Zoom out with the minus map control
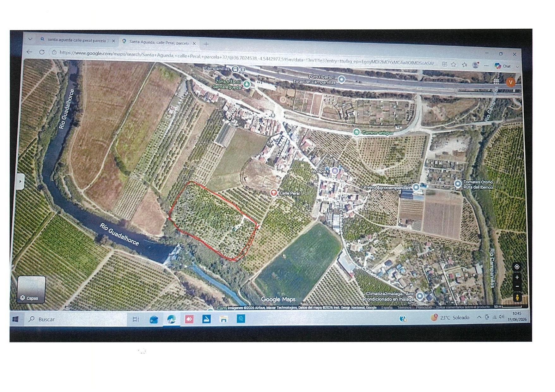 coord(517,286)
